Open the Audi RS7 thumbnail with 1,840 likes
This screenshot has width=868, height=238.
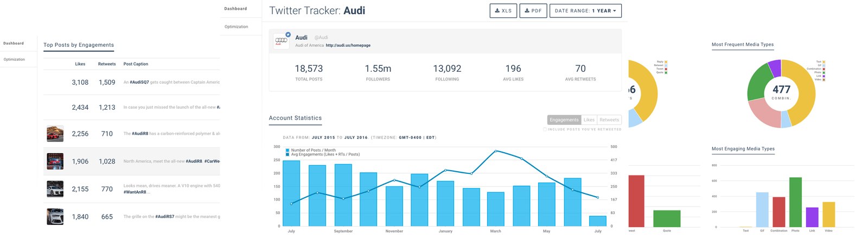pos(55,217)
